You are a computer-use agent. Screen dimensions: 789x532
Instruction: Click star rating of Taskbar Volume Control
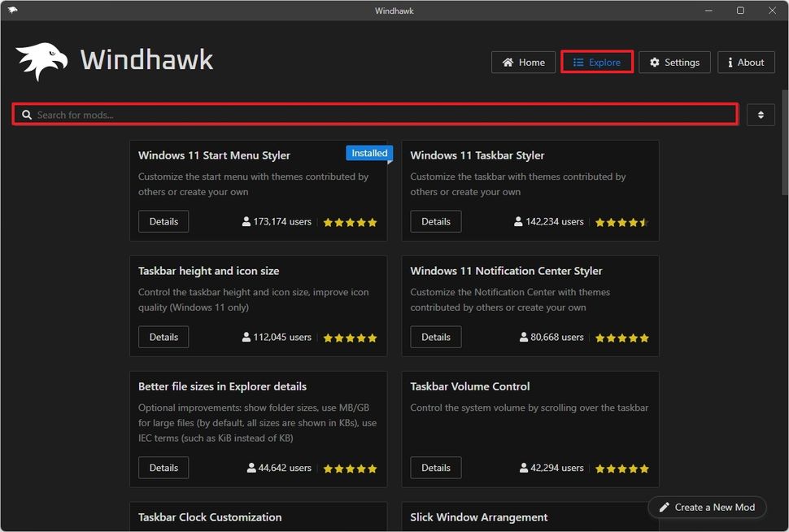622,469
